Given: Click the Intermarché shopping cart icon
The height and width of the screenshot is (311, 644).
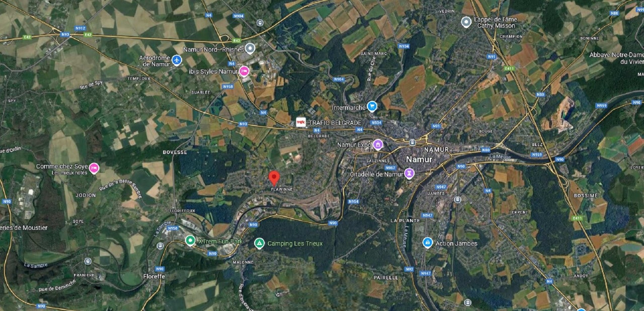Looking at the screenshot, I should click(372, 106).
